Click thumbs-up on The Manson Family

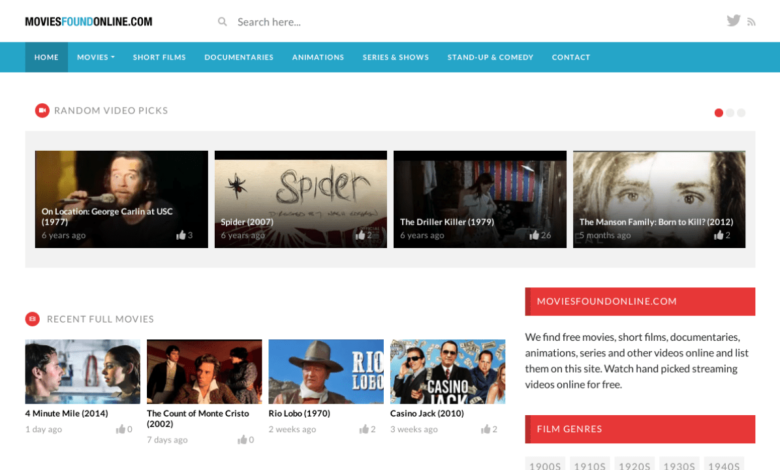pos(719,235)
